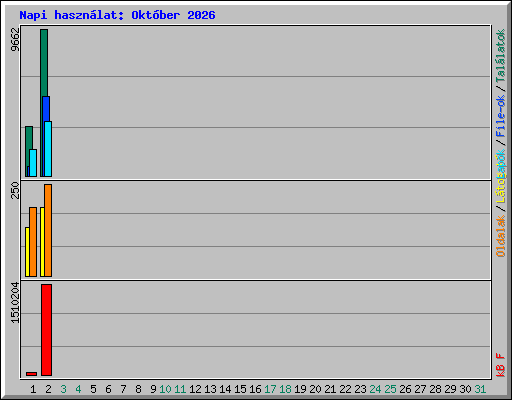Click the yellow visits bar for day 2
Viewport: 512px width, 400px height.
tap(42, 242)
